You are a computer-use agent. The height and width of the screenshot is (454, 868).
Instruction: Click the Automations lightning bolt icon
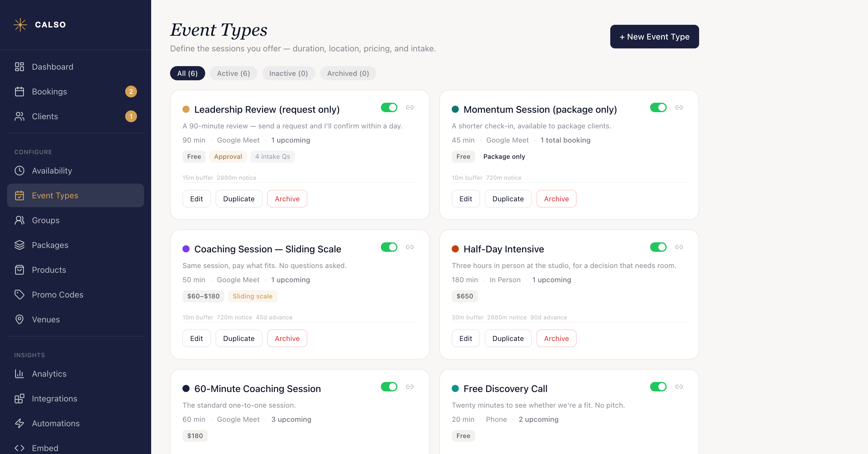[x=19, y=423]
